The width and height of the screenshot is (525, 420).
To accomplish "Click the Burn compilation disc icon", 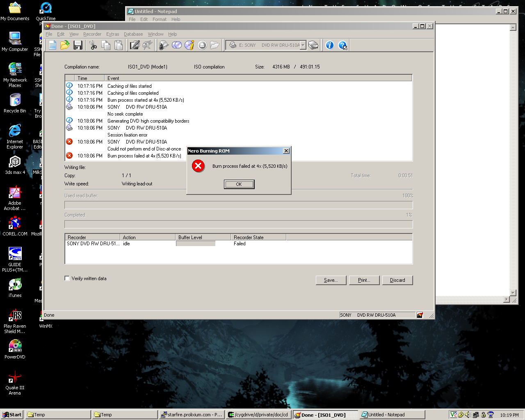I will point(164,45).
